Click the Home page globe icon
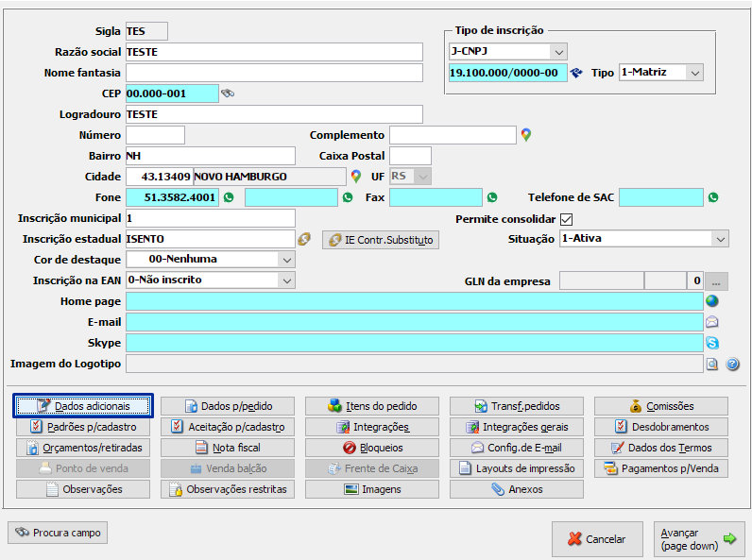 712,301
